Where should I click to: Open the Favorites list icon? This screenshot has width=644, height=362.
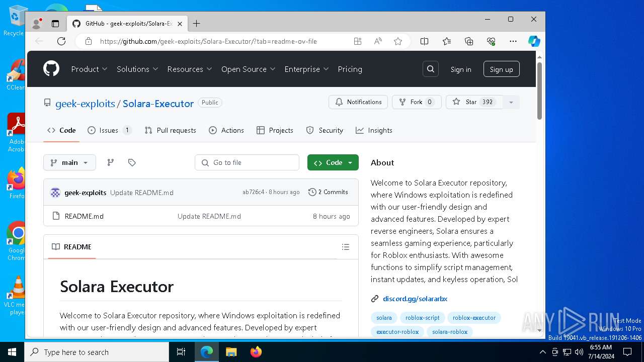point(447,41)
